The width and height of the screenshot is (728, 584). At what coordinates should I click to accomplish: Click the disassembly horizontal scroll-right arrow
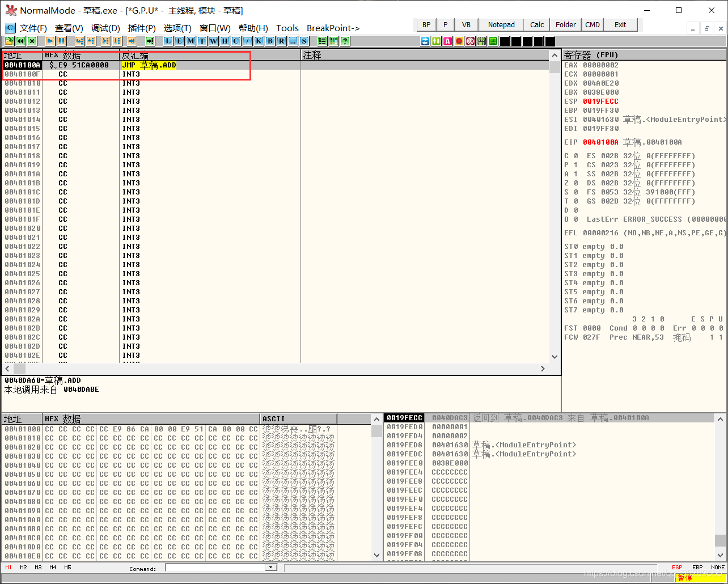point(543,369)
